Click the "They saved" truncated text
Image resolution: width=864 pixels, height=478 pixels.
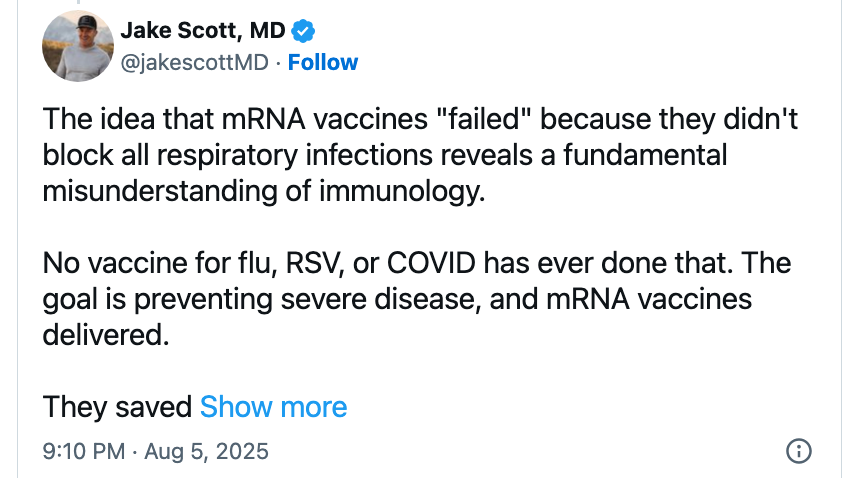coord(117,407)
